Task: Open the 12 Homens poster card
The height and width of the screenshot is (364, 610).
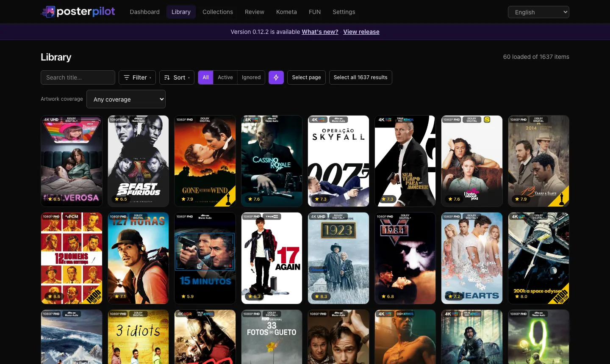Action: click(x=72, y=258)
